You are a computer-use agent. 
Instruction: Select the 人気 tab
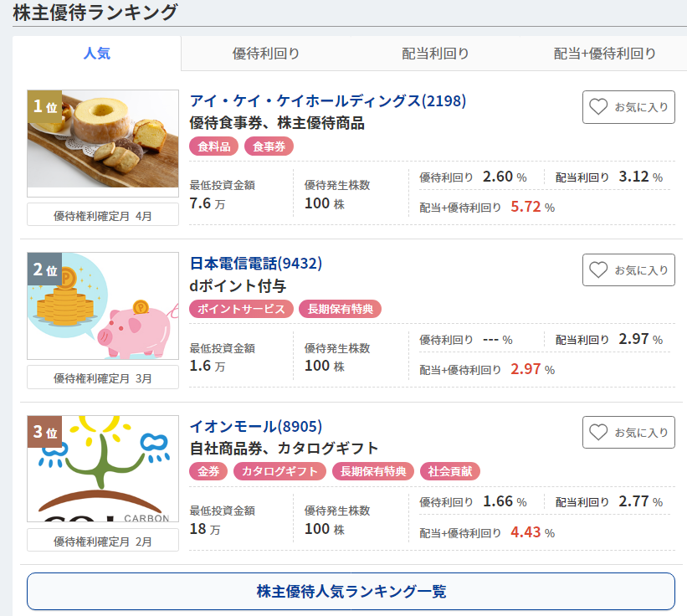coord(97,54)
